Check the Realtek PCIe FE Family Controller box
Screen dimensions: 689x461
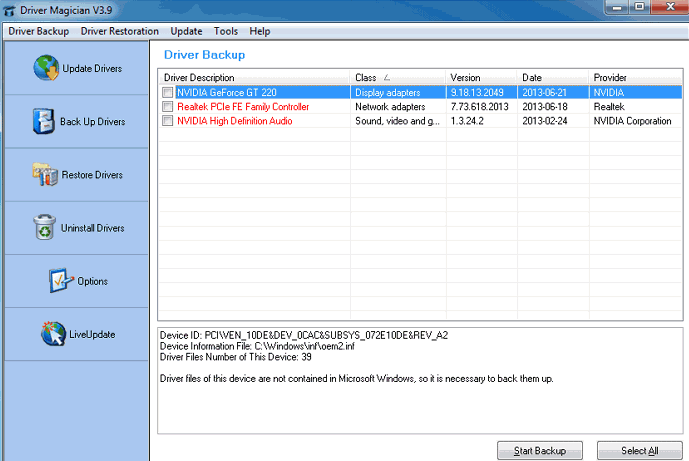(x=168, y=107)
